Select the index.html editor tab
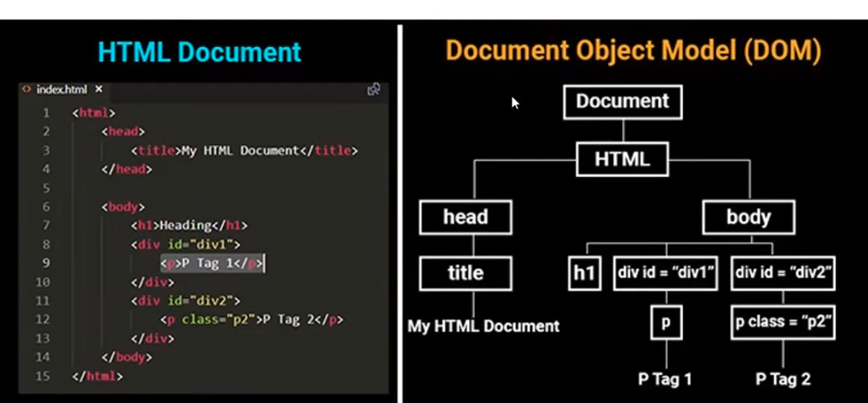Viewport: 868px width, 403px height. pos(62,89)
